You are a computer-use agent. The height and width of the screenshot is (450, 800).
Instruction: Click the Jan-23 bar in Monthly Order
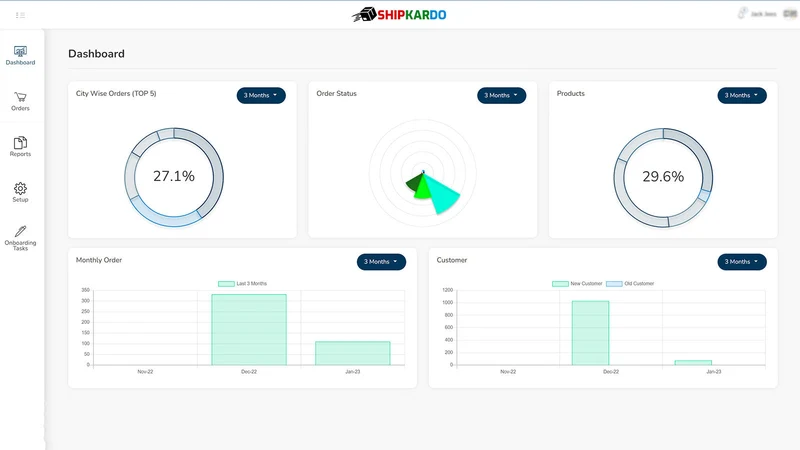353,353
